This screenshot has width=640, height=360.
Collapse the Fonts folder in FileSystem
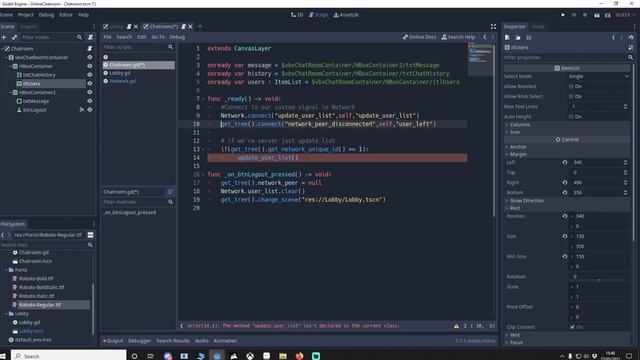(6, 270)
